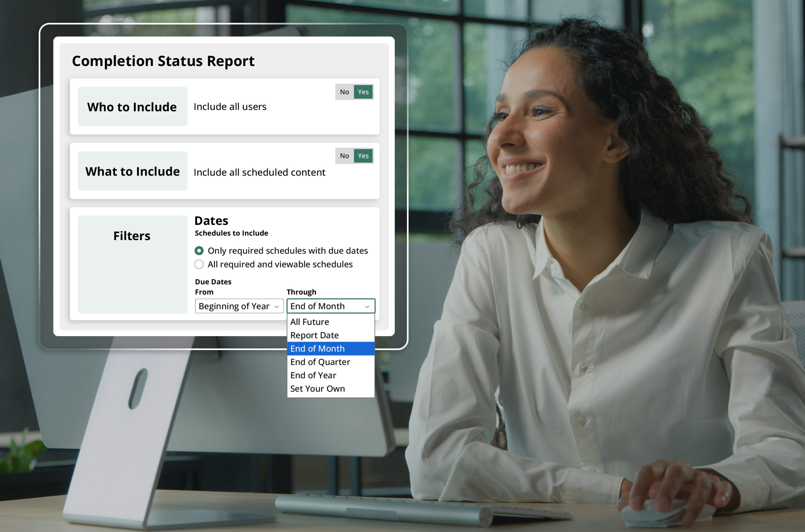Set "Who to Include" toggle to No
805x532 pixels.
pyautogui.click(x=345, y=92)
